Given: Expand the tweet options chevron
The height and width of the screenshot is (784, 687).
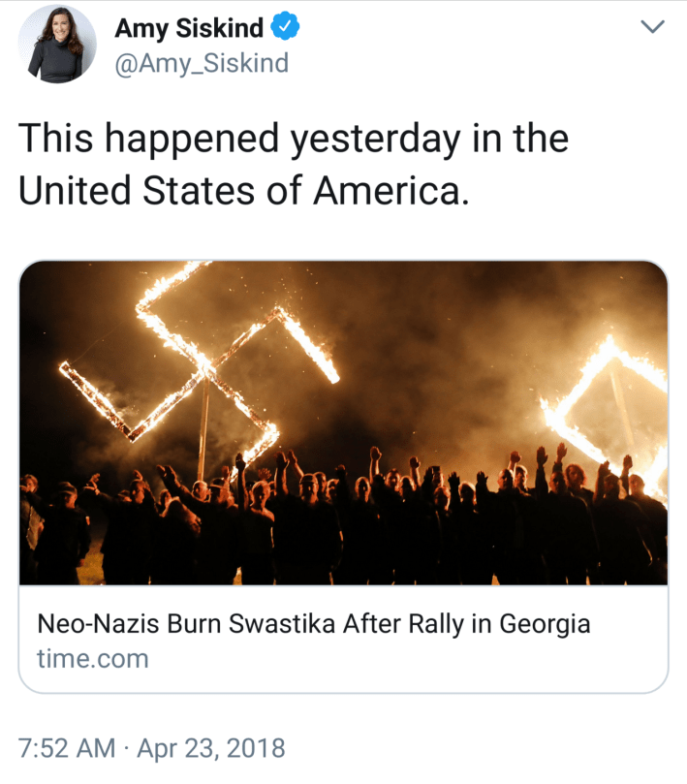Looking at the screenshot, I should click(654, 29).
